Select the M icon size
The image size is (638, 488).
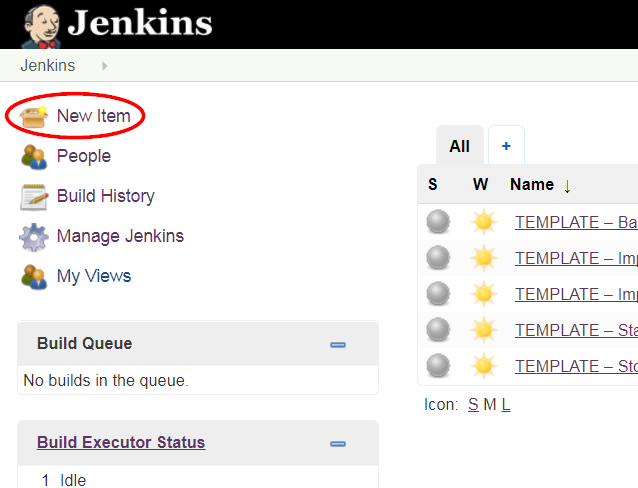490,405
